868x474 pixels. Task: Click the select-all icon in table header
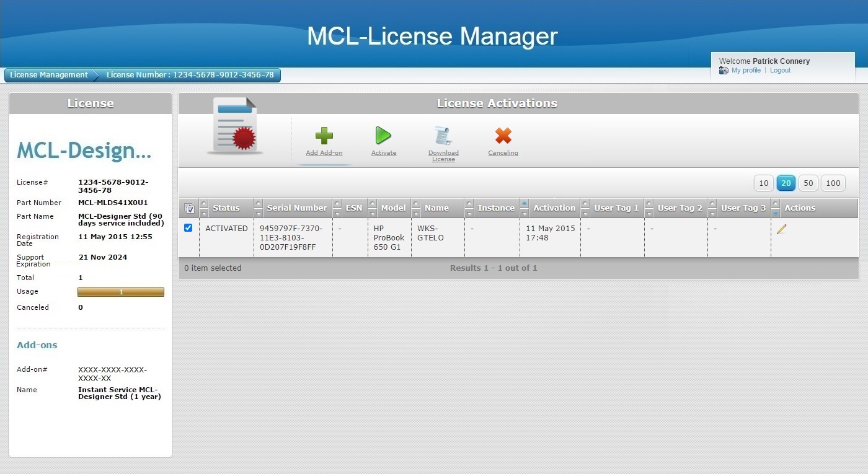189,208
